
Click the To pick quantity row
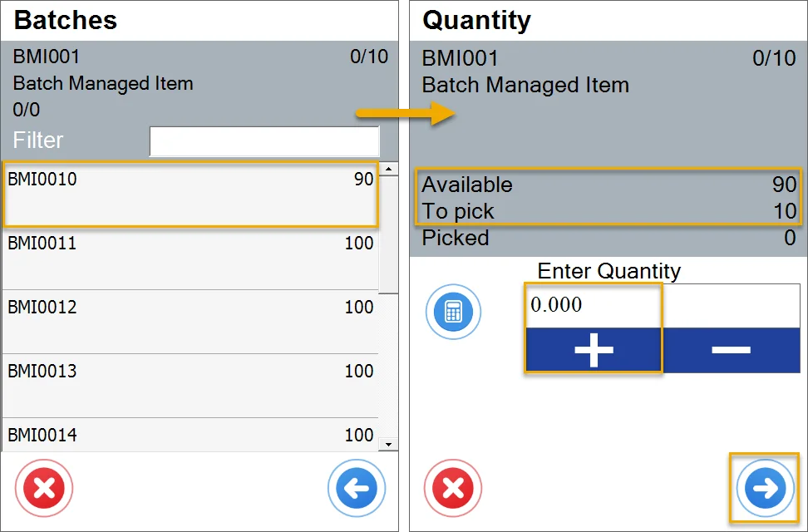(x=608, y=211)
